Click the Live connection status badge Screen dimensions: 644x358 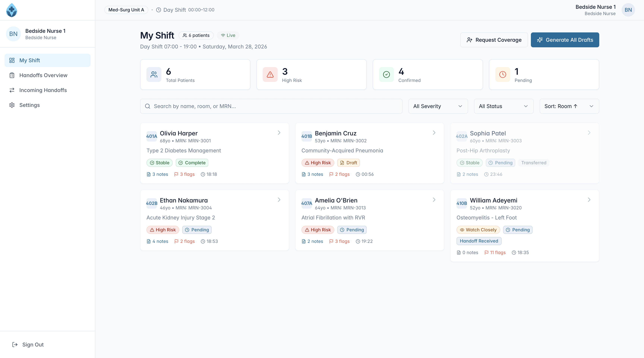pos(228,35)
